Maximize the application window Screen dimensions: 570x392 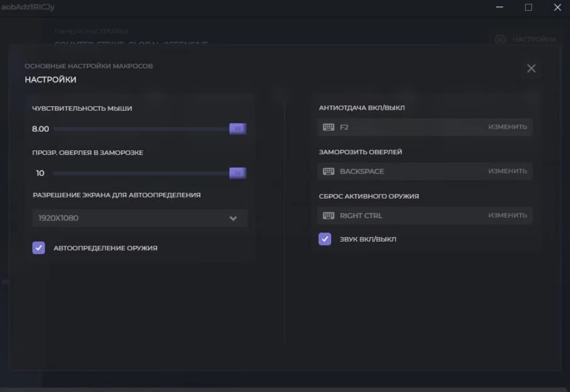529,7
